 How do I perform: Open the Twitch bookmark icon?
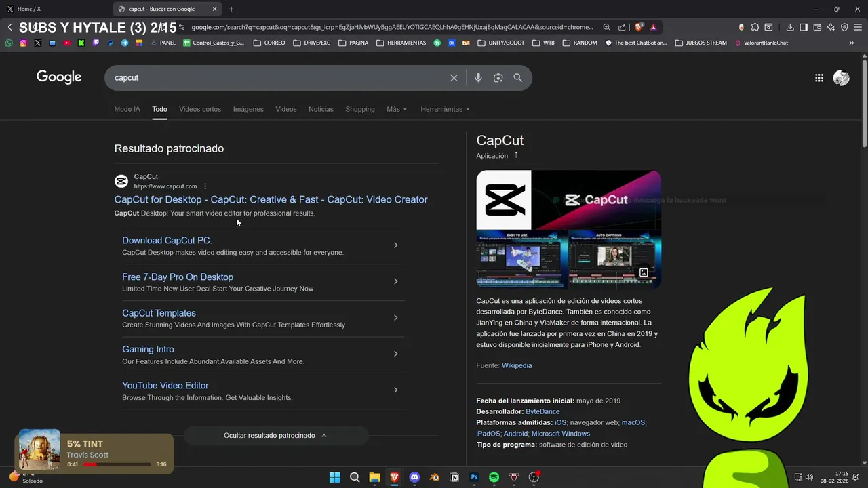click(96, 43)
